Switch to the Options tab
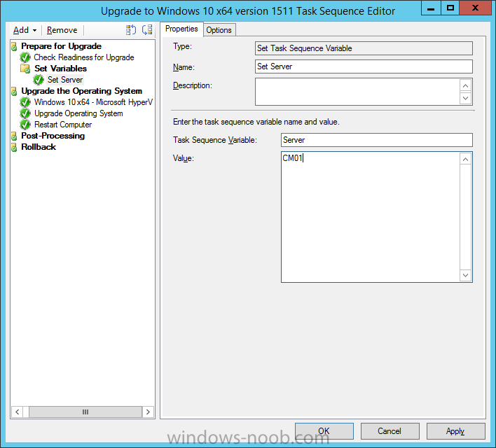Screen dimensions: 496x448 click(219, 30)
